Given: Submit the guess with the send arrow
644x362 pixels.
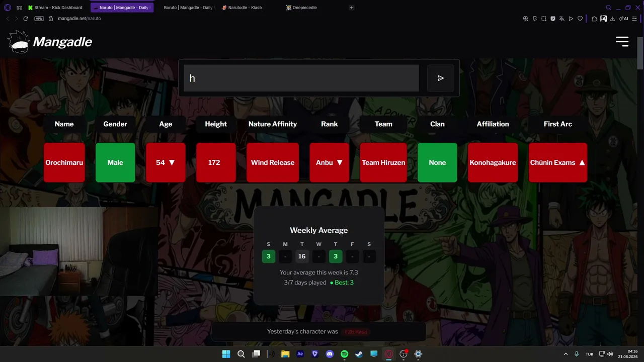Looking at the screenshot, I should pos(441,78).
